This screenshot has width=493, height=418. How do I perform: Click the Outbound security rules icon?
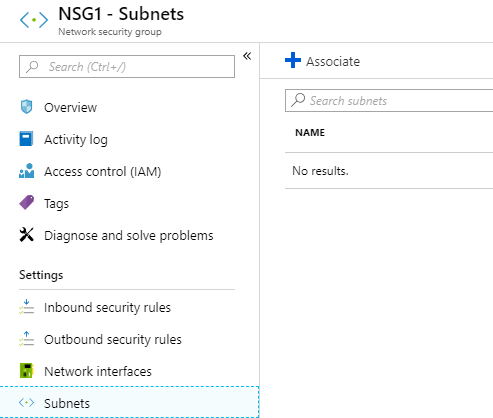pos(27,339)
